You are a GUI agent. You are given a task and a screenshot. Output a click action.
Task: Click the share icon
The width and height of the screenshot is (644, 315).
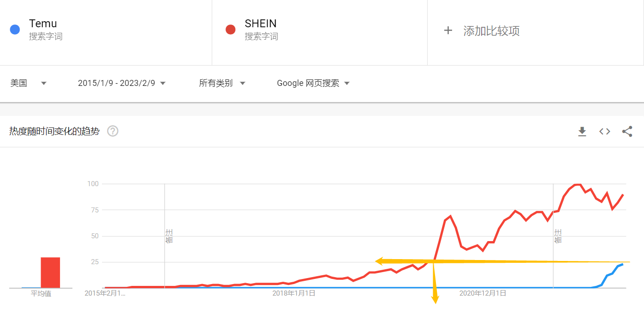pos(627,132)
